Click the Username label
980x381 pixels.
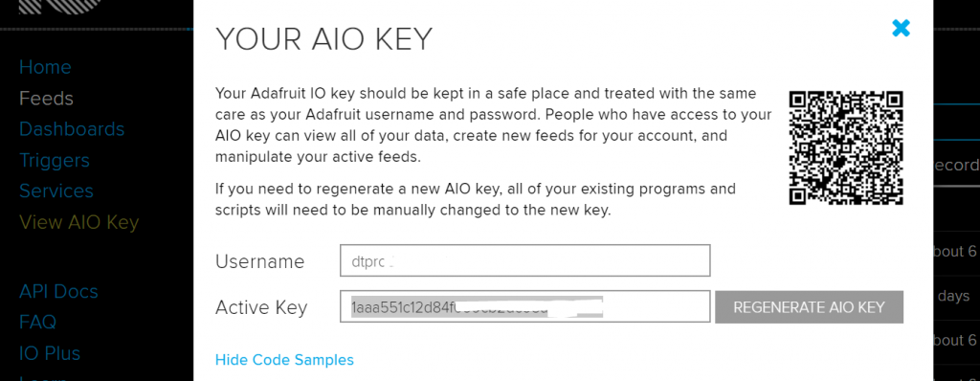(x=260, y=261)
